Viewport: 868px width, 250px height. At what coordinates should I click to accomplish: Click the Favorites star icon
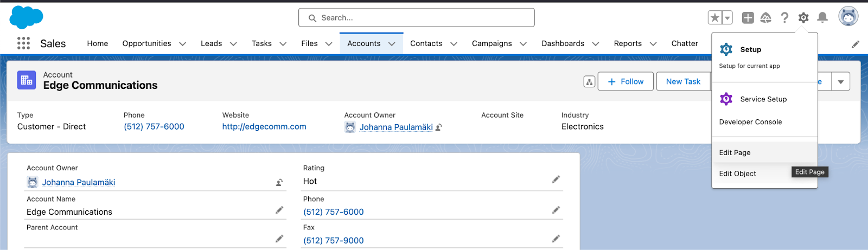(x=715, y=18)
